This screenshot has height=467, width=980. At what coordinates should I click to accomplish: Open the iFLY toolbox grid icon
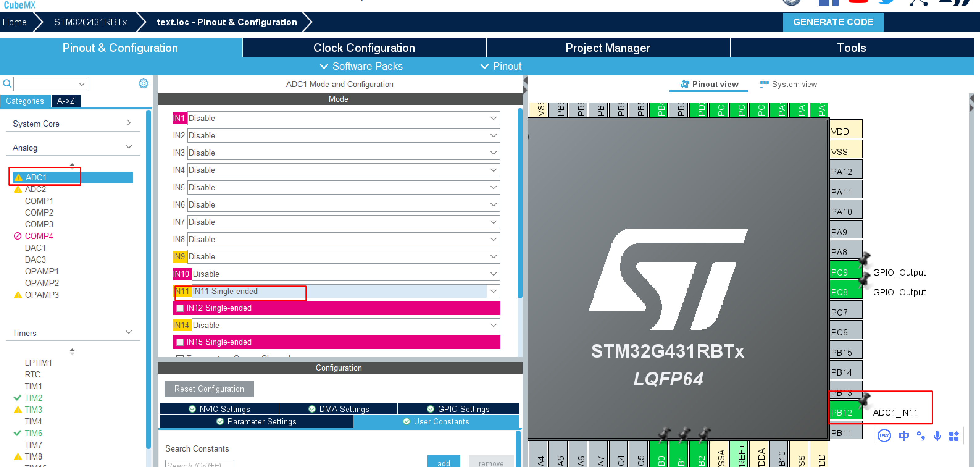coord(954,436)
